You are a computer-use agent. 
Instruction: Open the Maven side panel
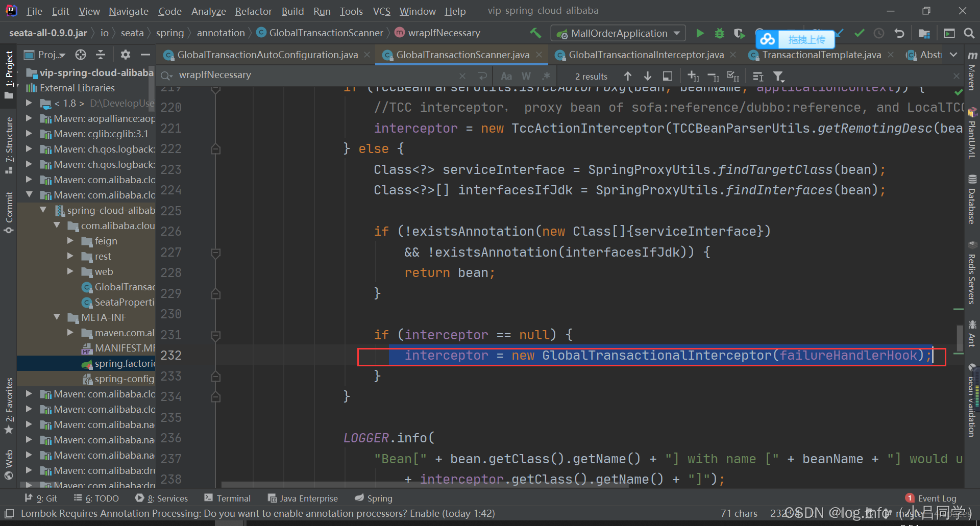click(972, 70)
